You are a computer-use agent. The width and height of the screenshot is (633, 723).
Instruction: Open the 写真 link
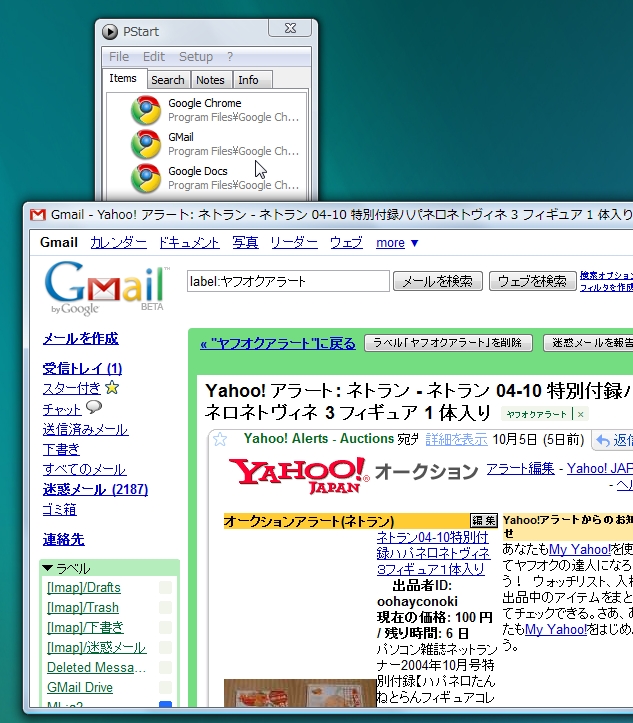[x=245, y=243]
